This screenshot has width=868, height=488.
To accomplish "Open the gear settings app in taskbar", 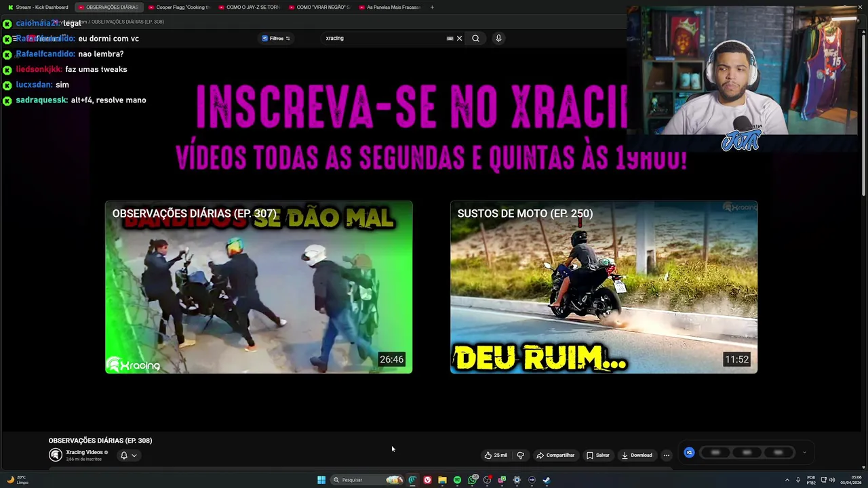I will [x=517, y=480].
